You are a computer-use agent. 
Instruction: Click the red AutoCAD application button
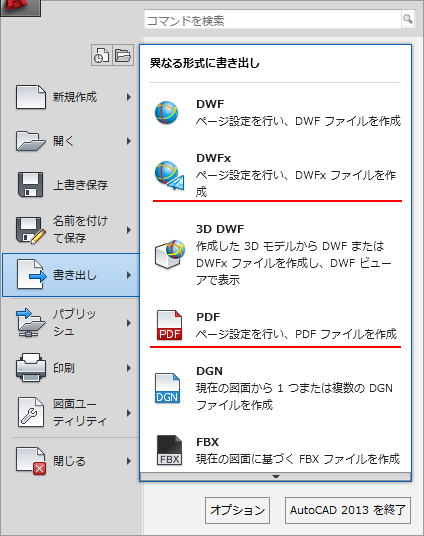[20, 8]
